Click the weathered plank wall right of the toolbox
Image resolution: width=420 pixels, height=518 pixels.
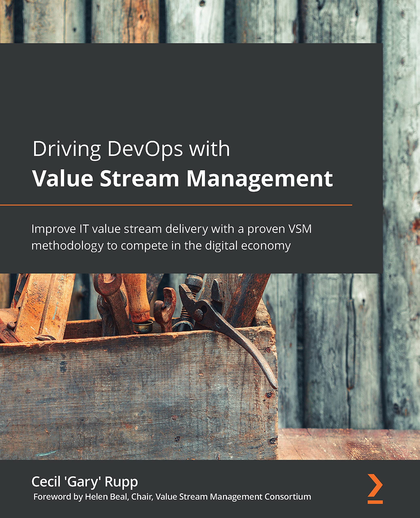[344, 351]
